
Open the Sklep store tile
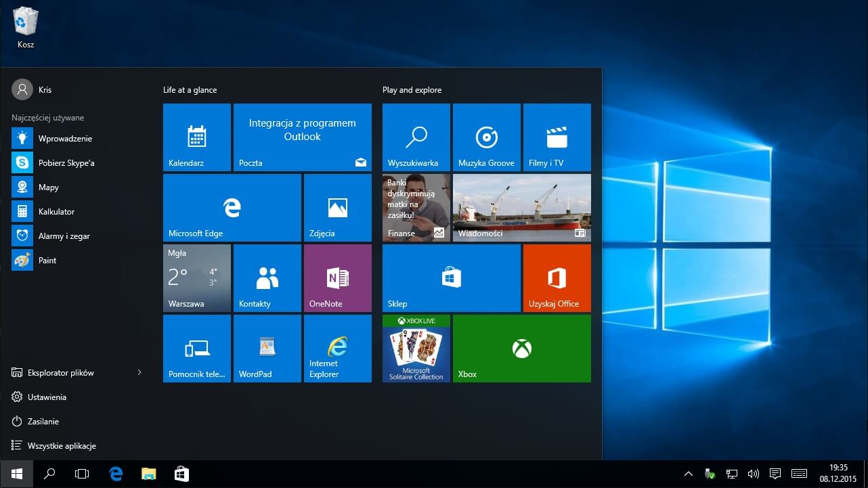pyautogui.click(x=452, y=278)
